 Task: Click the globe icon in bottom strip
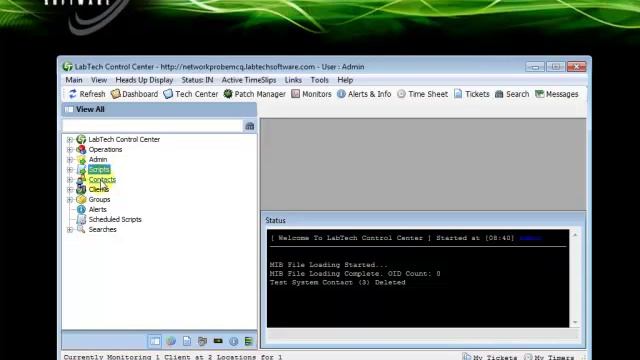[x=171, y=341]
